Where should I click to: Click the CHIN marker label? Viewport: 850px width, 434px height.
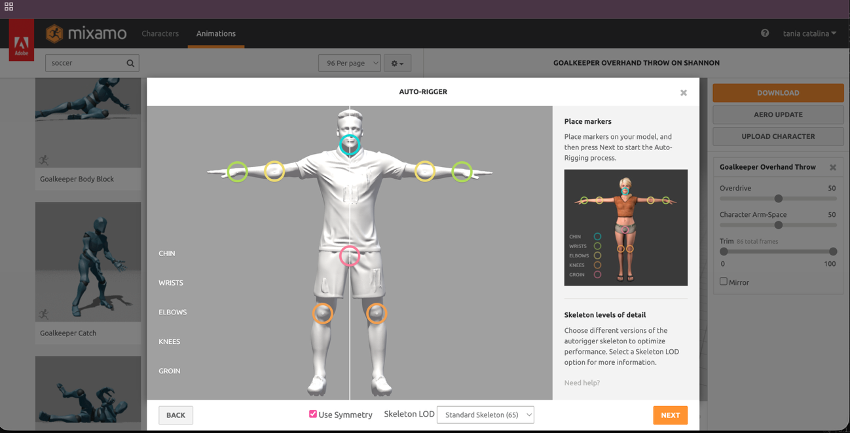(167, 253)
